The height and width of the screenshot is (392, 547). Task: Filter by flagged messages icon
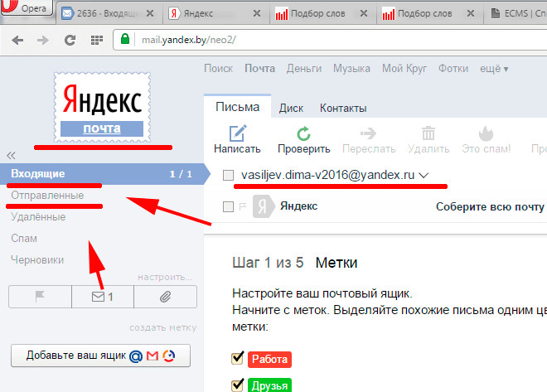point(40,297)
